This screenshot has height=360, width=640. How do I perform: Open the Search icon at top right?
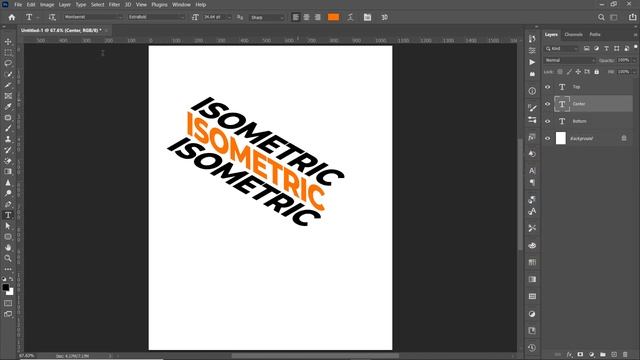[x=601, y=17]
